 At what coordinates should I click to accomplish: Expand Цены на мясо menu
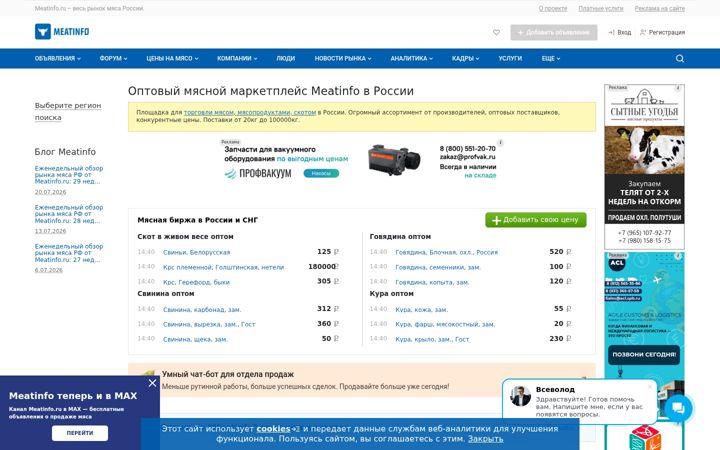(x=172, y=58)
